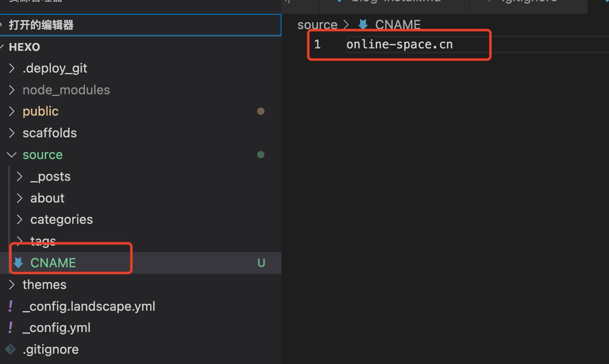
Task: Click the _config.landscape.yml exclamation icon
Action: 10,306
